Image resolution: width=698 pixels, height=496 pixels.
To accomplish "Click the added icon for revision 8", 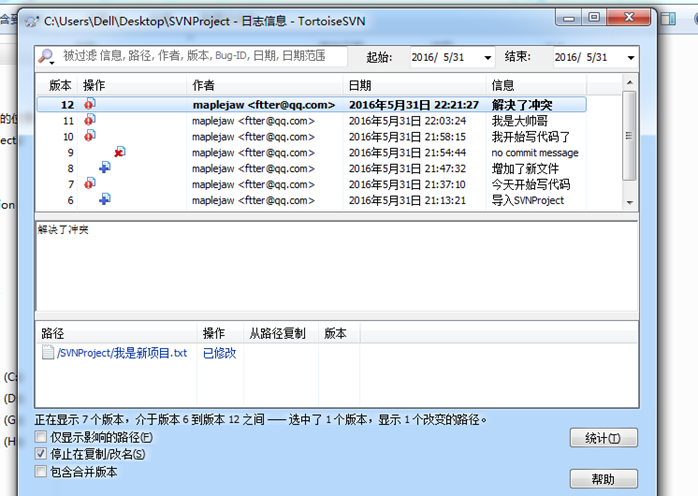I will 105,168.
